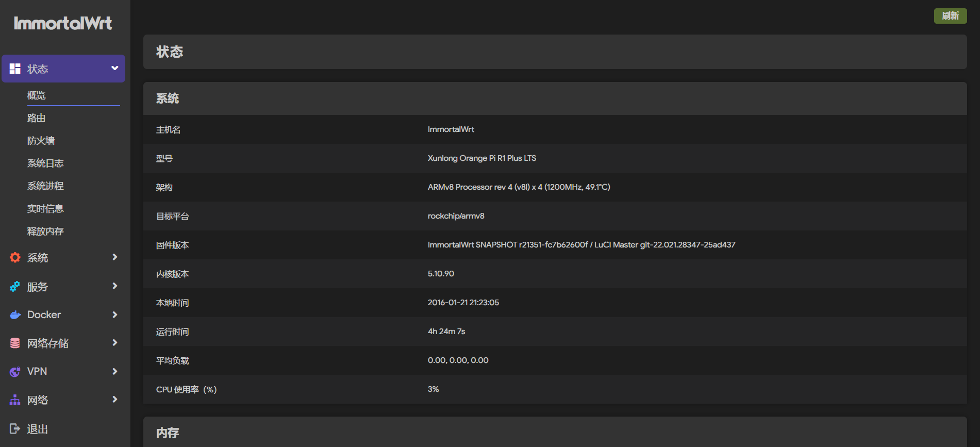Click the 平均负载 row label
Screen dimensions: 980x447
[173, 361]
